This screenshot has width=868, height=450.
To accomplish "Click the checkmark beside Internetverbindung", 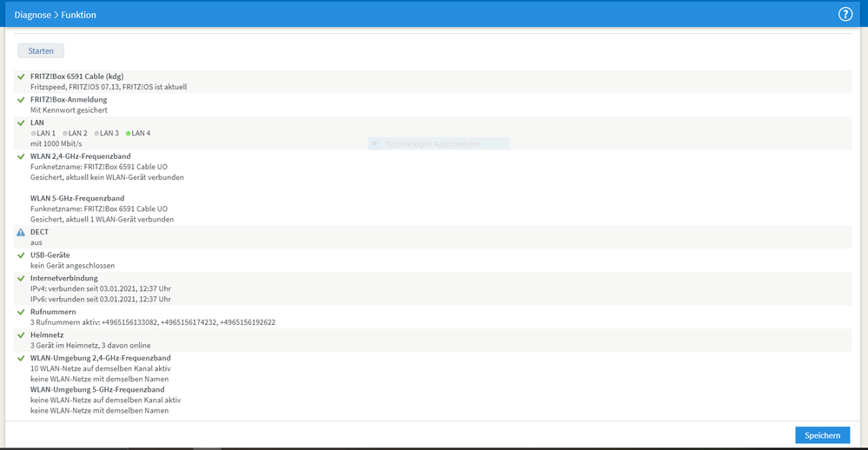I will coord(21,278).
